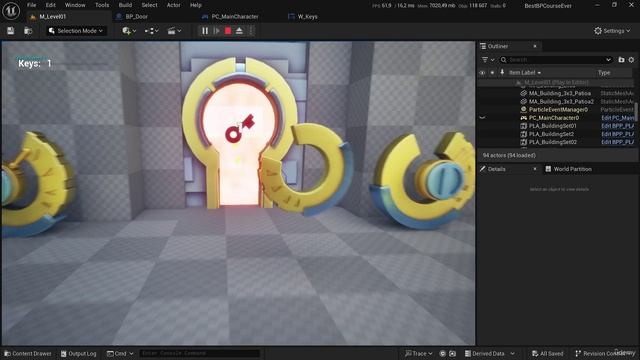
Task: Open the Edit menu
Action: tap(51, 5)
